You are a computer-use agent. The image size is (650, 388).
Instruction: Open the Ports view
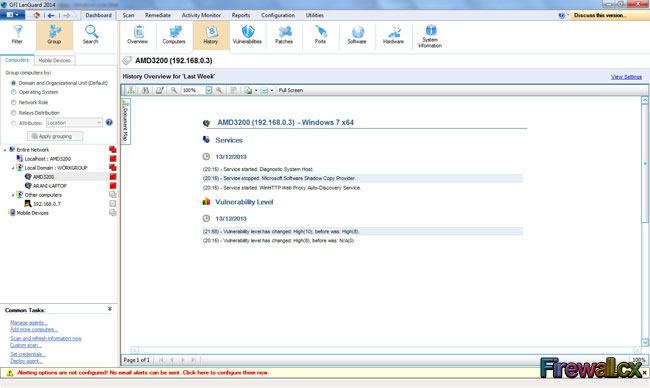[320, 35]
